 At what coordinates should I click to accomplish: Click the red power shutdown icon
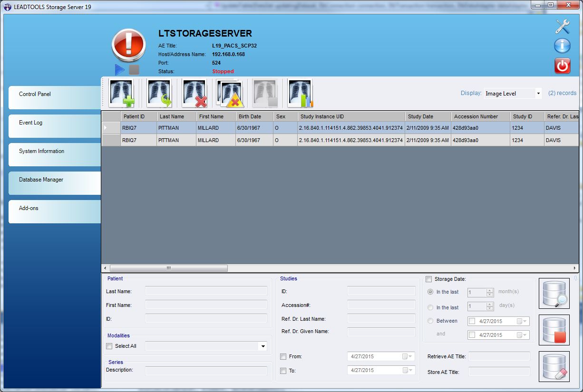tap(563, 66)
